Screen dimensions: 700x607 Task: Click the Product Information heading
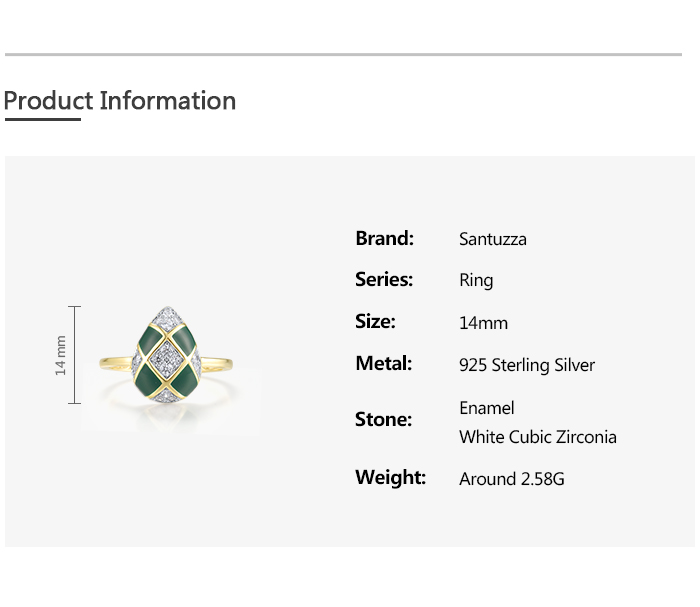pos(120,101)
